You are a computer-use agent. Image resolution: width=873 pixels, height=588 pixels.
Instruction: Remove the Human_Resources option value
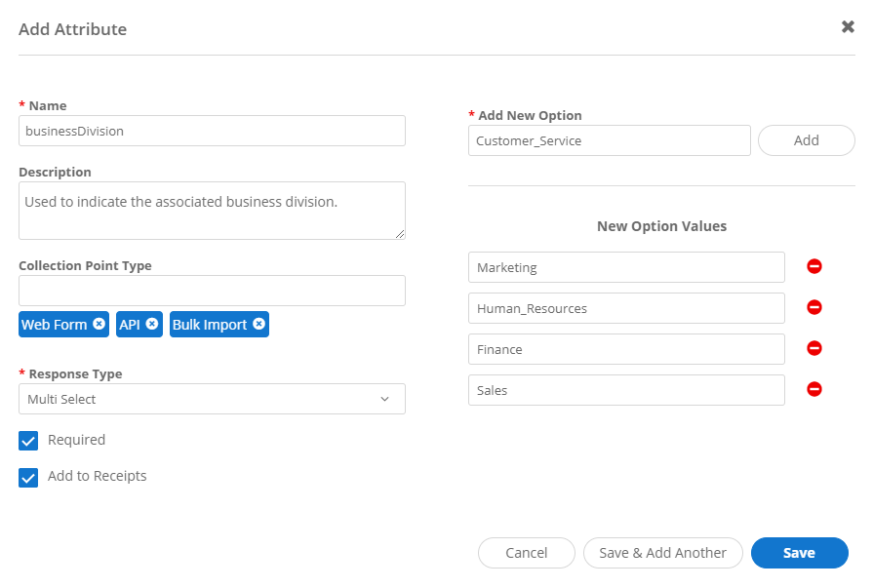pos(814,307)
